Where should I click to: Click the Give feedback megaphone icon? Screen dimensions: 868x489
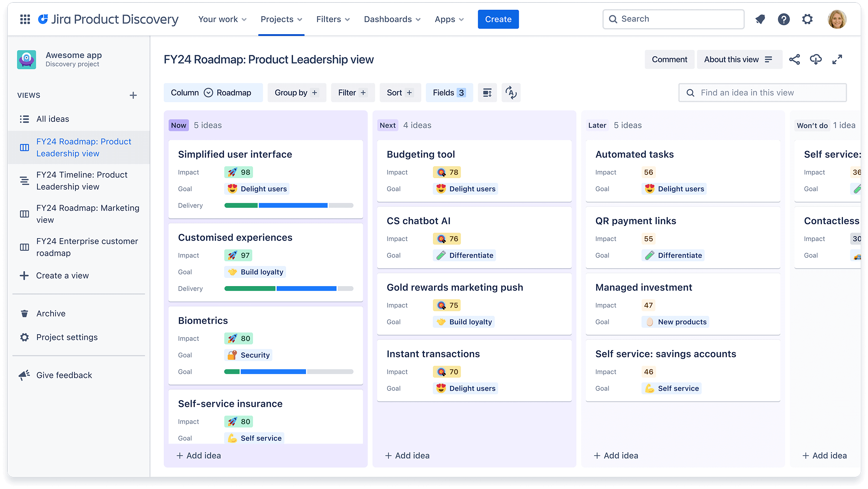tap(24, 375)
